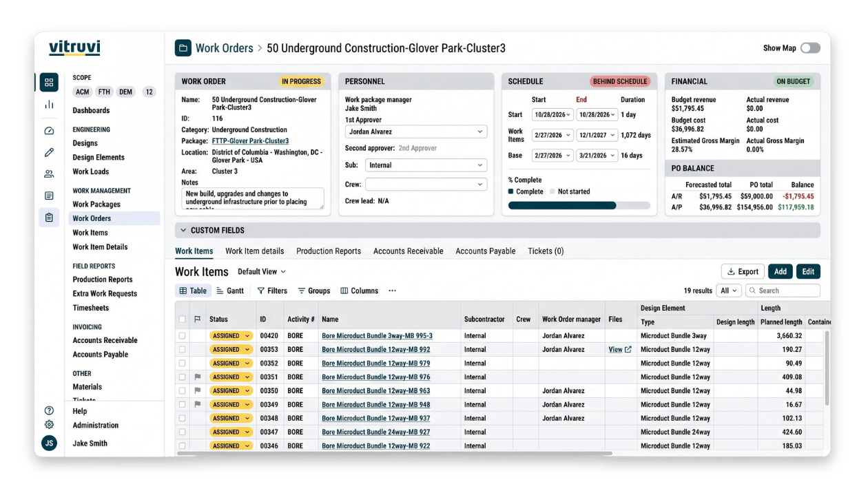Check the select-all checkbox in table header
The image size is (868, 482).
click(182, 319)
